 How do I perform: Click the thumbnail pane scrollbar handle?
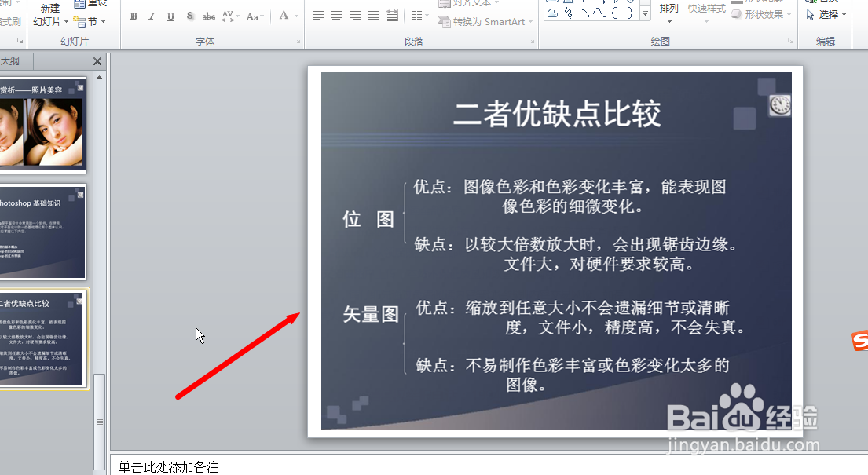click(99, 422)
